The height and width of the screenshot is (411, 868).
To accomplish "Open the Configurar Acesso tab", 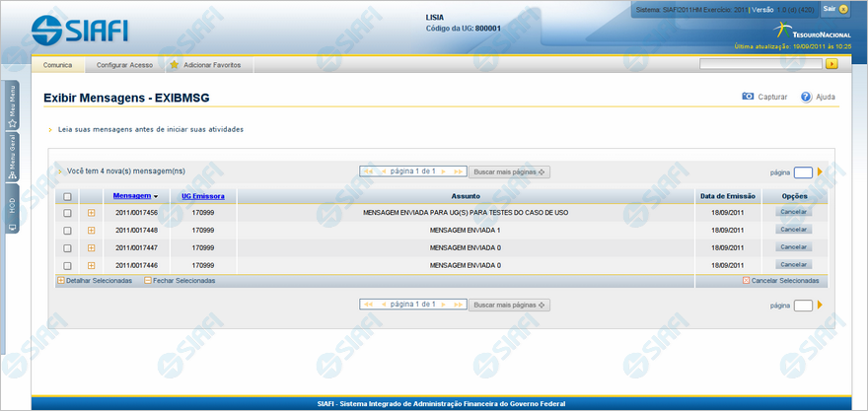I will (124, 65).
